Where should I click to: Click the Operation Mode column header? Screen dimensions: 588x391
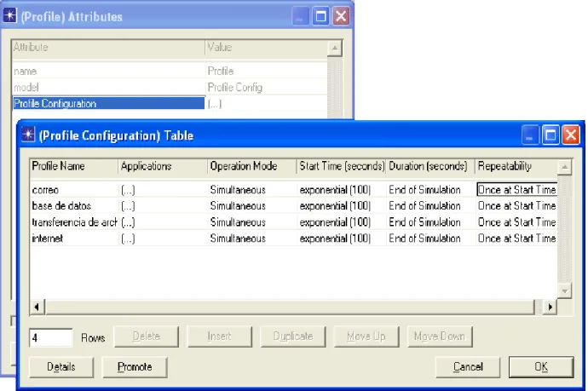[252, 166]
